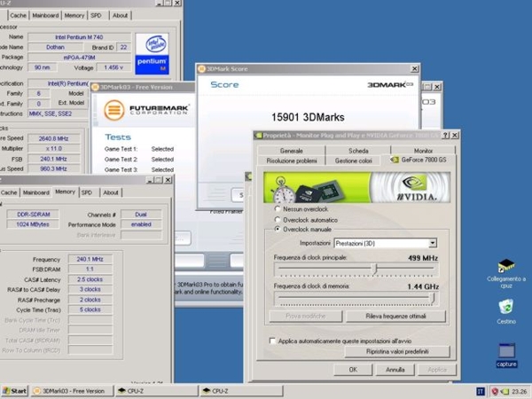This screenshot has height=399, width=532.
Task: Click the FSB:DRAM 1:1 ratio value
Action: 90,269
